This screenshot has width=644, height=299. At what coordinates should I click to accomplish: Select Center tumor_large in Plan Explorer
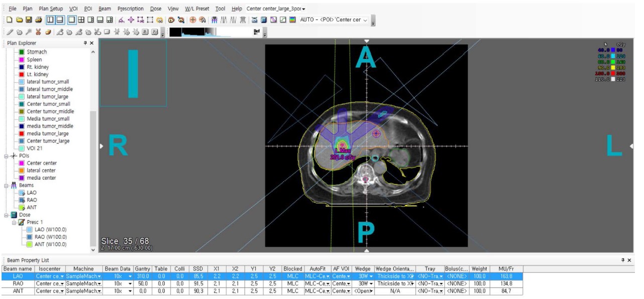point(48,141)
